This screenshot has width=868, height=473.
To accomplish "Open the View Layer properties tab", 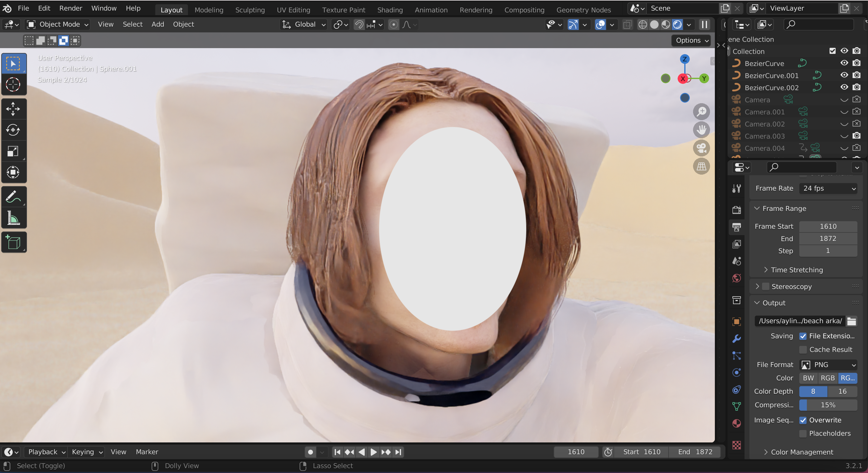I will (x=737, y=244).
